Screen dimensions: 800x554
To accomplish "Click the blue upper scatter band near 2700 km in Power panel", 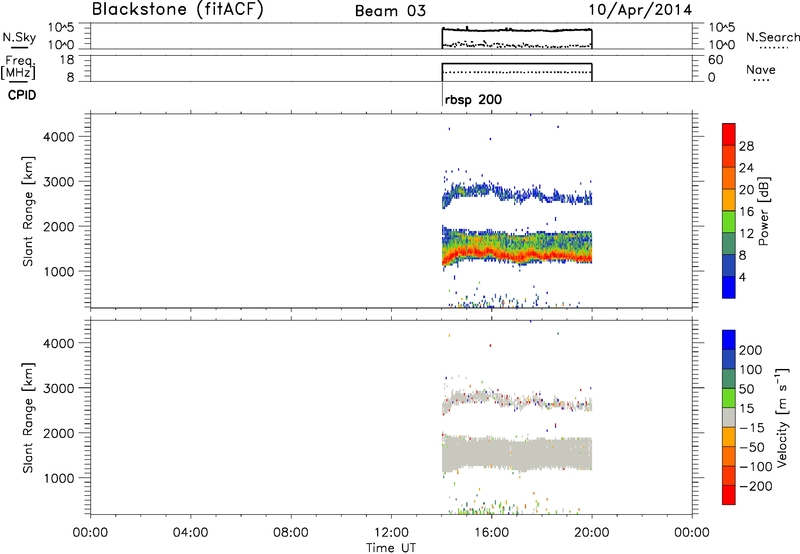I will coord(517,195).
